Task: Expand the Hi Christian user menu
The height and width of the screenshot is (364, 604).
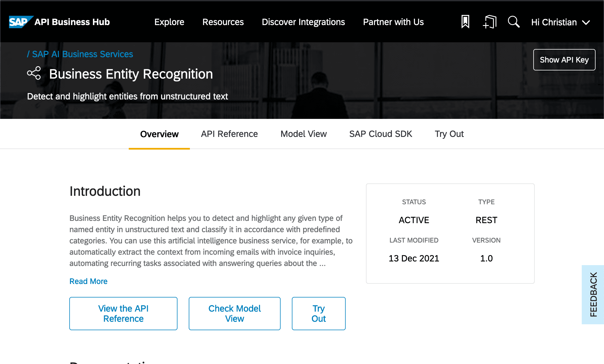Action: 561,22
